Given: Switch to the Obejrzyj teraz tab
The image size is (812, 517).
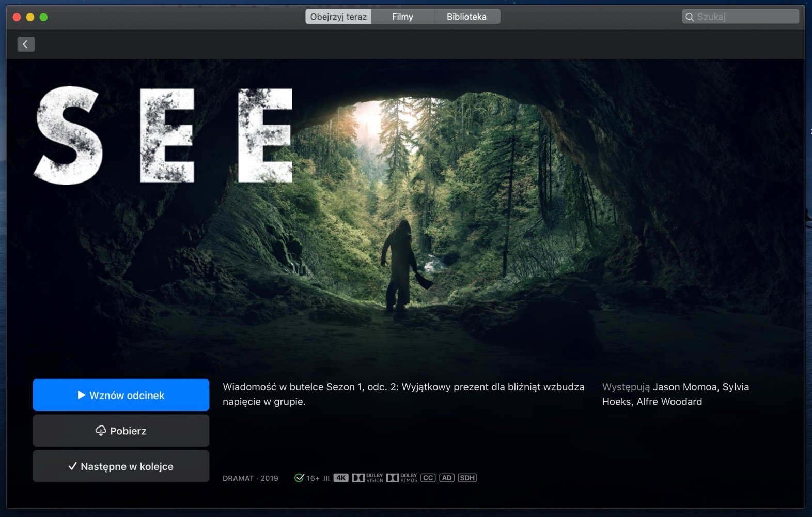Looking at the screenshot, I should pyautogui.click(x=338, y=17).
